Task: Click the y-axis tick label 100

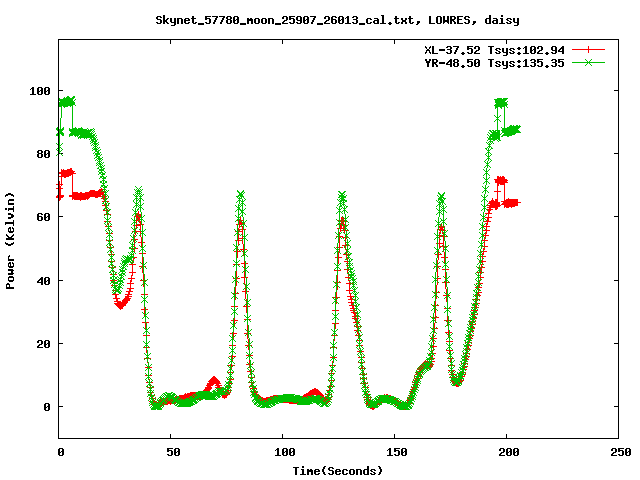Action: (x=40, y=91)
